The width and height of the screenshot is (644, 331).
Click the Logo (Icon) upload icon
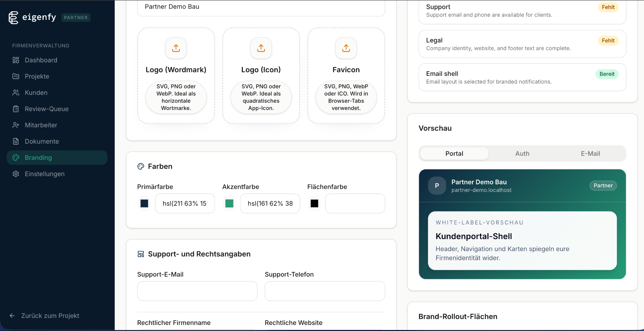pos(261,48)
